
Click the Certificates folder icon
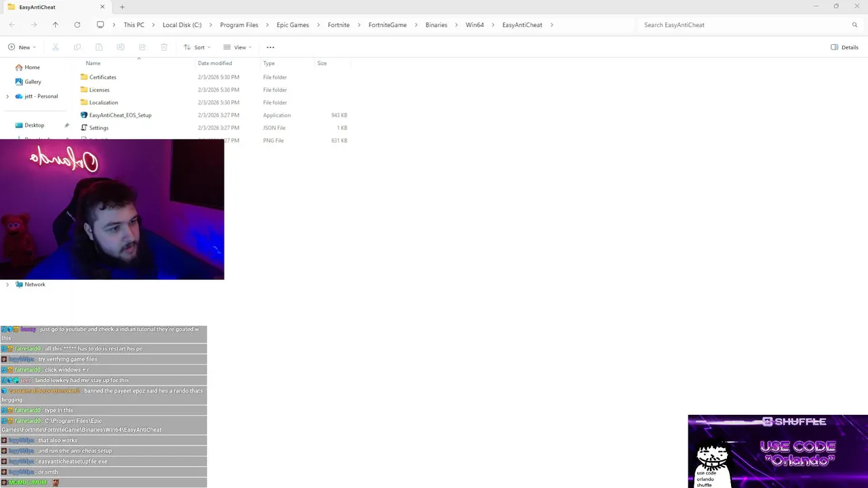(84, 77)
